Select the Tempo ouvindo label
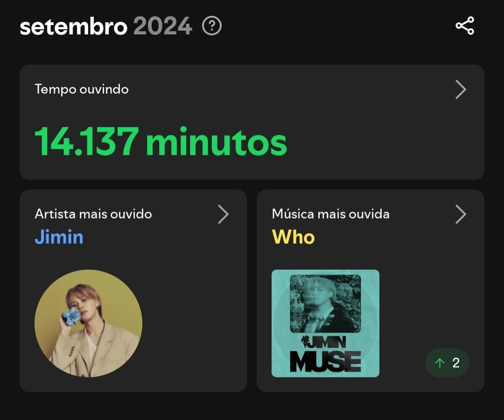 point(82,89)
